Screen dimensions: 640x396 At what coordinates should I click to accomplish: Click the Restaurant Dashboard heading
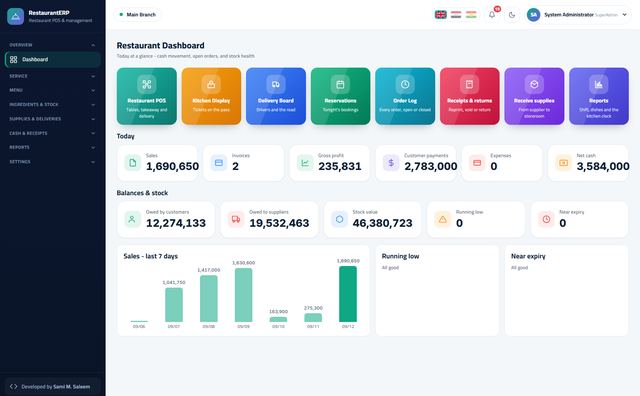coord(160,46)
